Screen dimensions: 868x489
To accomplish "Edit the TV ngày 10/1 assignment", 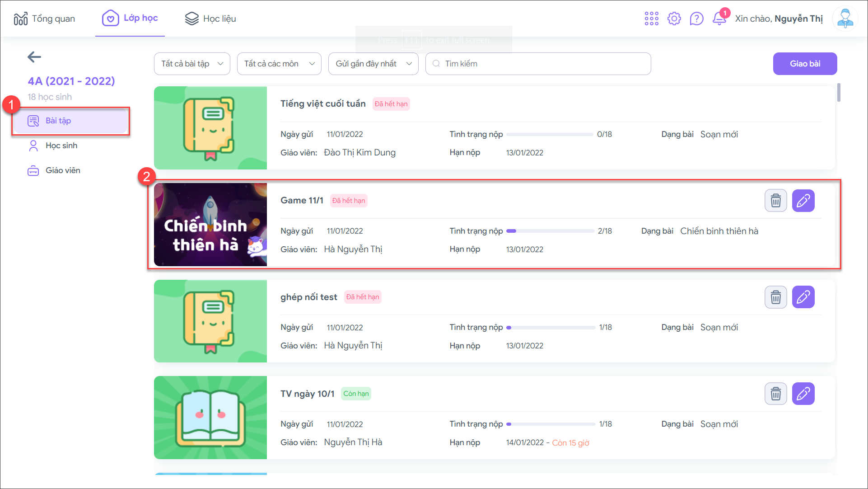I will pyautogui.click(x=803, y=394).
